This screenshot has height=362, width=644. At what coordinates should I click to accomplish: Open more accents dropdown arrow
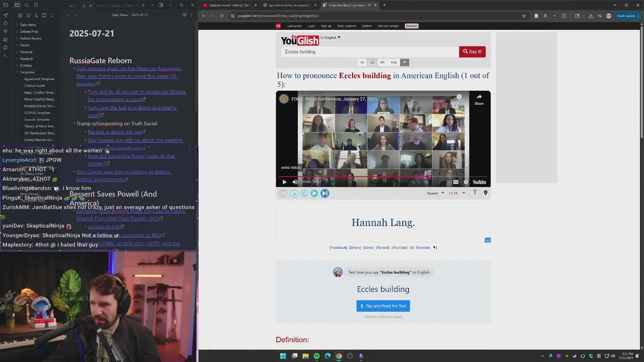point(405,62)
